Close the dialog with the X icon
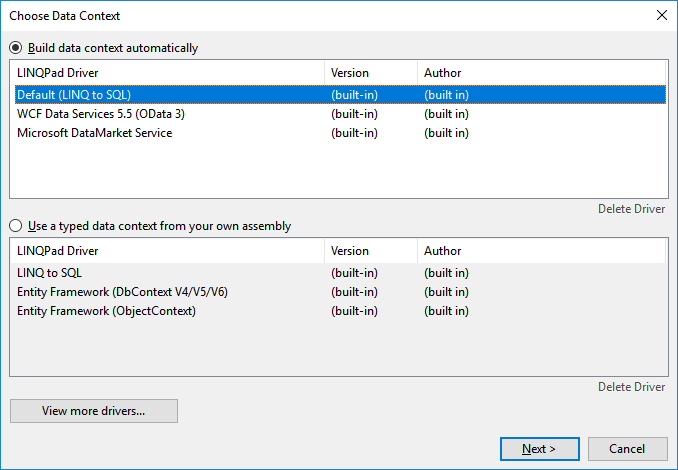Screen dimensions: 678x470 pos(662,16)
